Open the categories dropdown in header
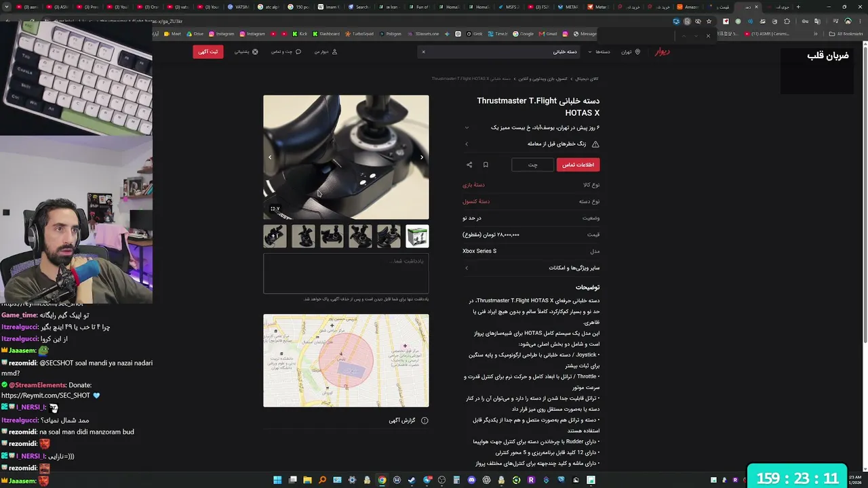 pos(599,52)
